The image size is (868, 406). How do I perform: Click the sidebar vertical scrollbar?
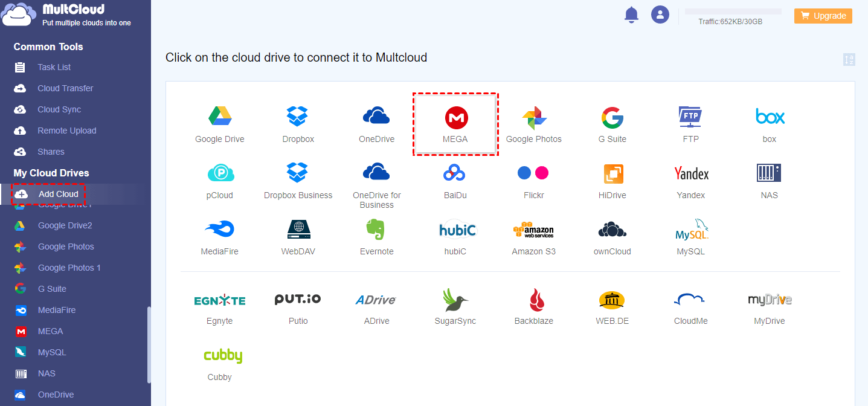point(149,345)
